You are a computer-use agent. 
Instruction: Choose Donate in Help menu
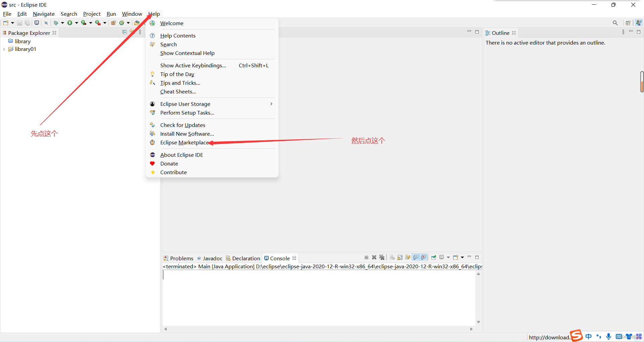tap(212, 163)
